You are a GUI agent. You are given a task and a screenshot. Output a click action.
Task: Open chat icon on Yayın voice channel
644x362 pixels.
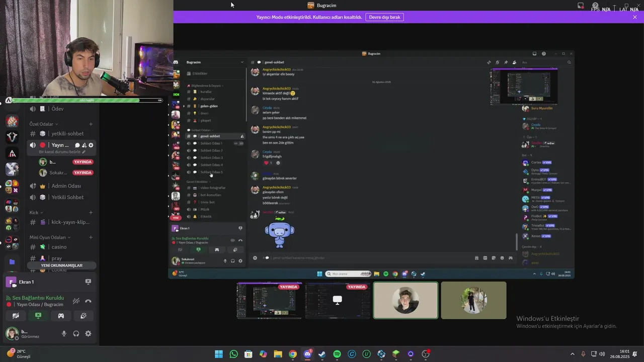coord(77,145)
